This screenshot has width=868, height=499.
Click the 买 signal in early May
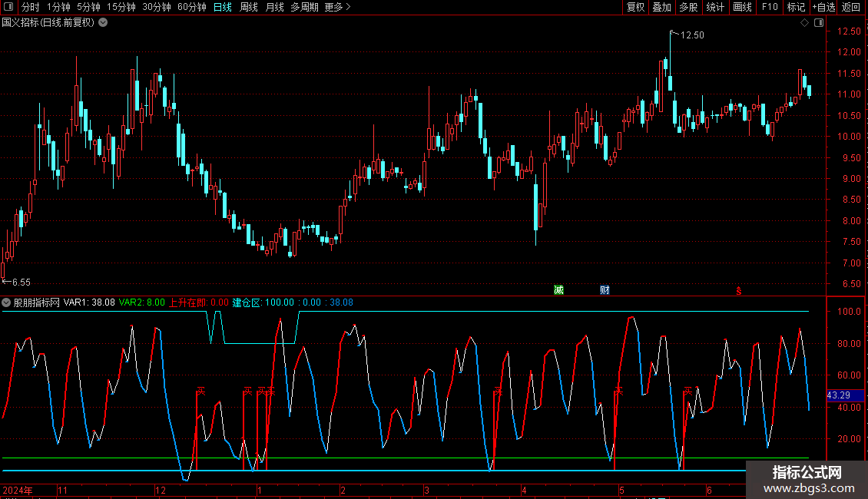tap(618, 392)
